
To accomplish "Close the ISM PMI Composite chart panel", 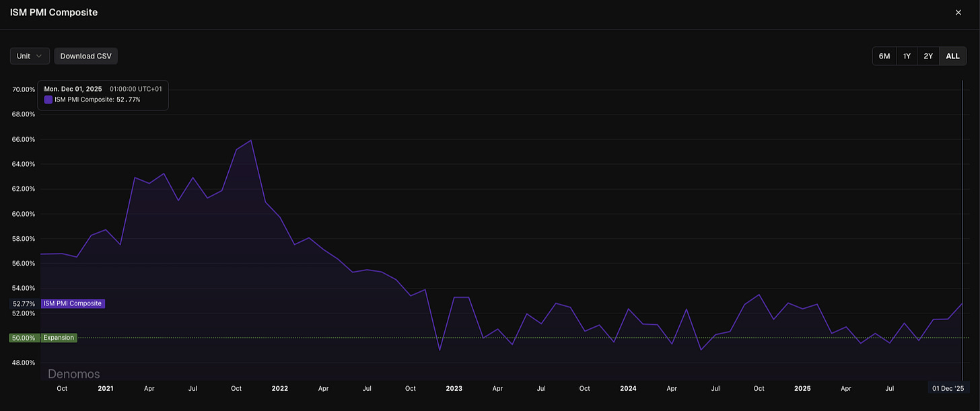I will [958, 12].
